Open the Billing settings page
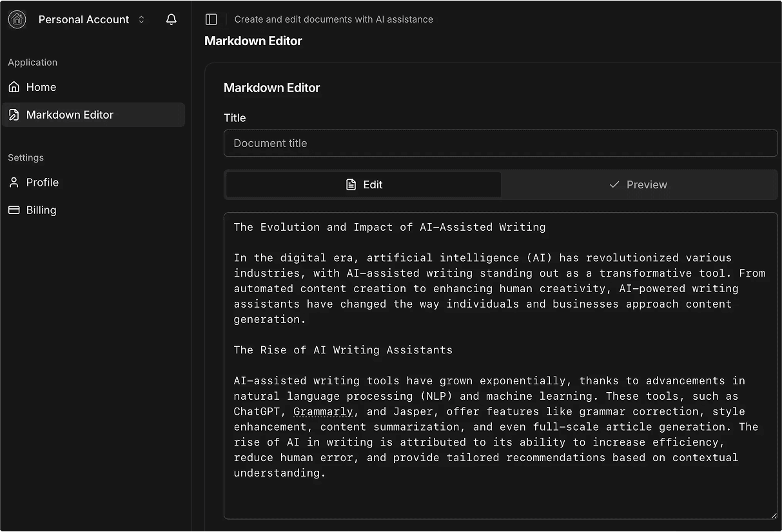This screenshot has height=532, width=782. (93, 210)
